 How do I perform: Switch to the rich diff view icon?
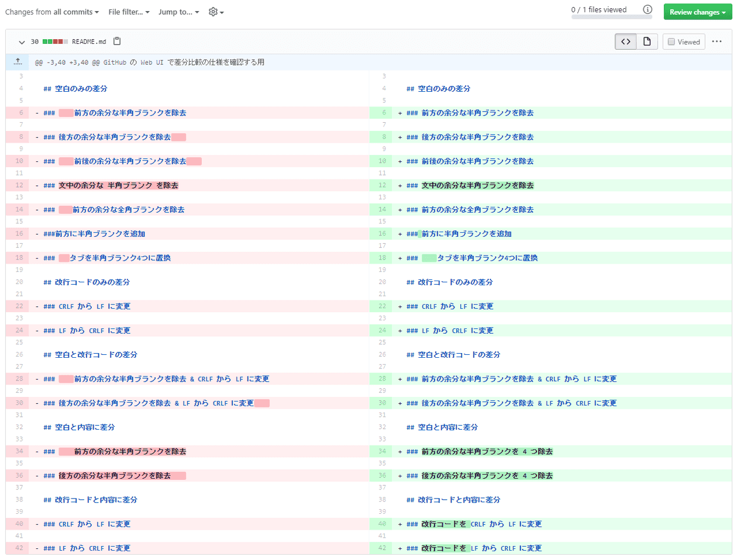[x=647, y=42]
